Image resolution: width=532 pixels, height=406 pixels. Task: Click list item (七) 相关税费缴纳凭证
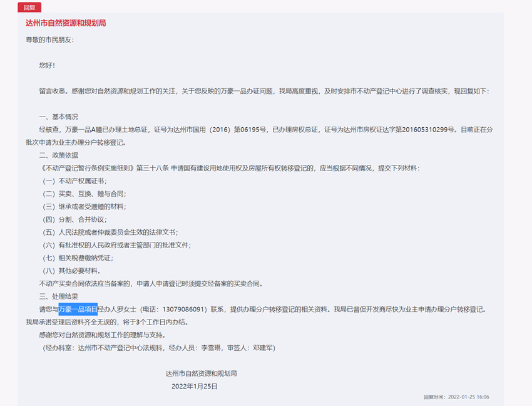pos(78,258)
